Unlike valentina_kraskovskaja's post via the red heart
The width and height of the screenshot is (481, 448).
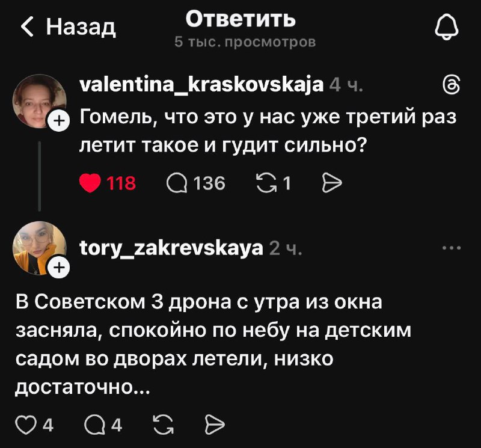(90, 183)
